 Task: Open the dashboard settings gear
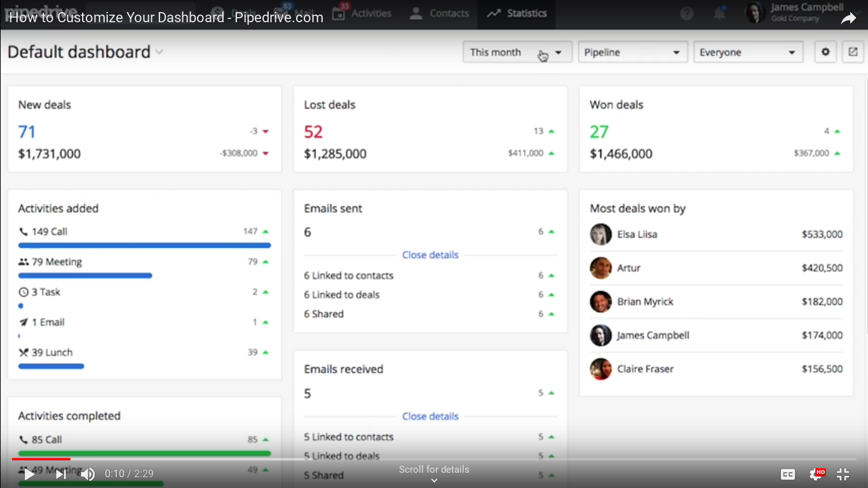825,51
